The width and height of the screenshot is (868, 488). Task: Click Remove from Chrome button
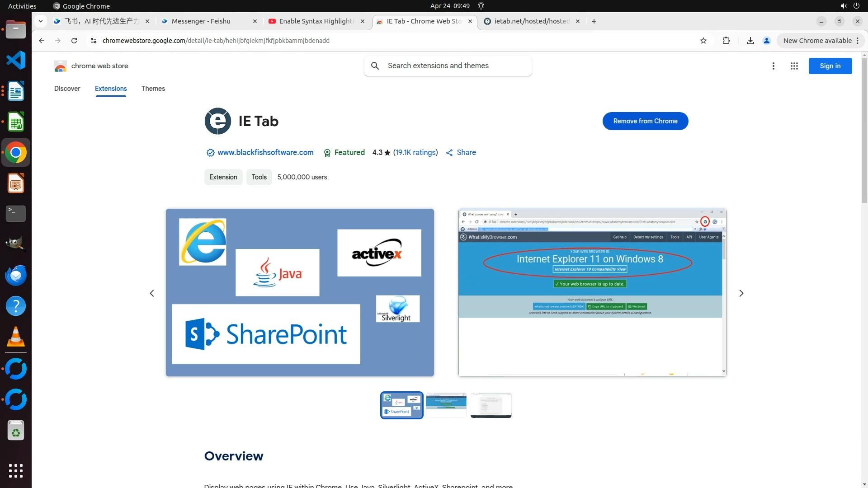(645, 121)
